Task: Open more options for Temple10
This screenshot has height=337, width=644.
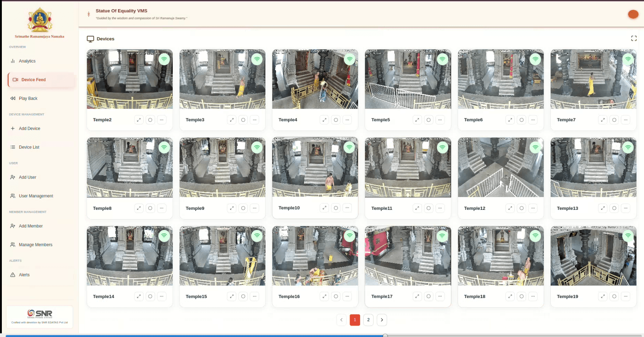Action: point(347,208)
